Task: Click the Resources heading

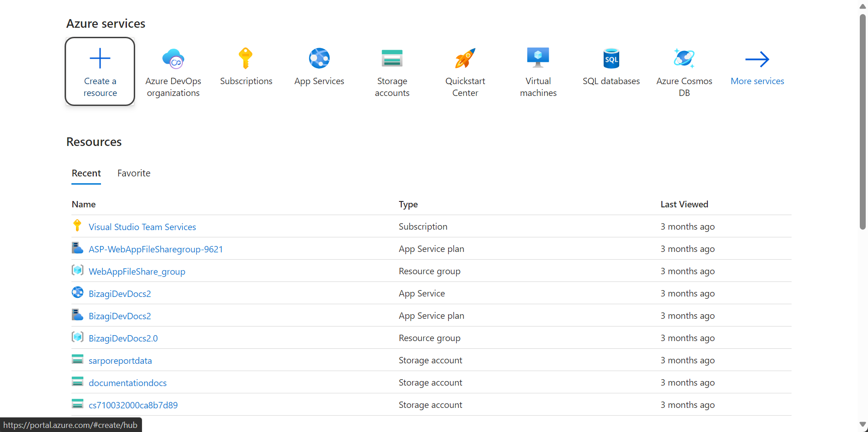Action: point(94,142)
